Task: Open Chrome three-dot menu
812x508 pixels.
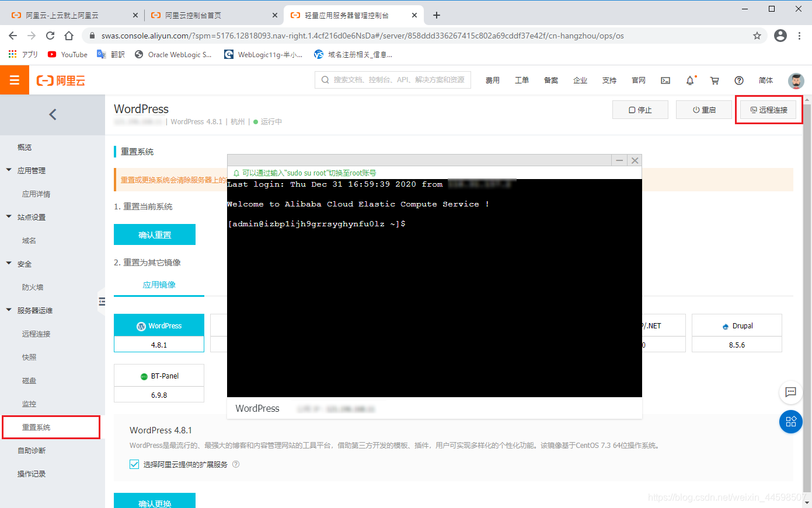Action: pyautogui.click(x=799, y=36)
